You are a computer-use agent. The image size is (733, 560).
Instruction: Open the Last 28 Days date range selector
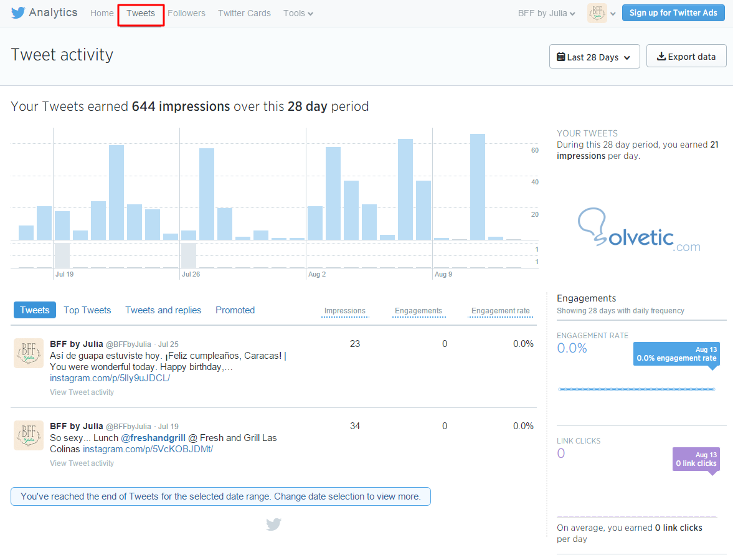595,57
